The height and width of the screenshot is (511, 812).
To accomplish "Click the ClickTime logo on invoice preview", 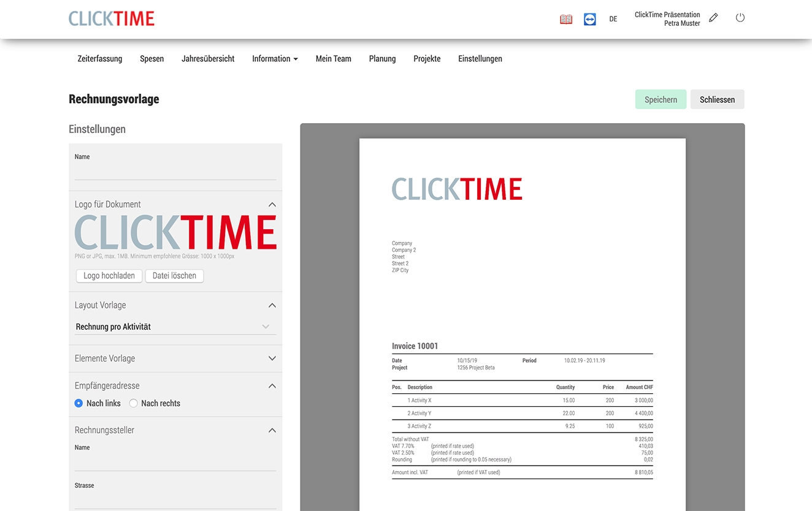I will click(x=457, y=189).
